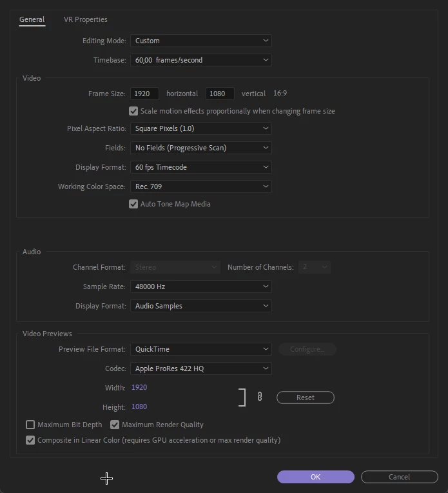Click the Cancel button
This screenshot has width=448, height=493.
pos(399,477)
